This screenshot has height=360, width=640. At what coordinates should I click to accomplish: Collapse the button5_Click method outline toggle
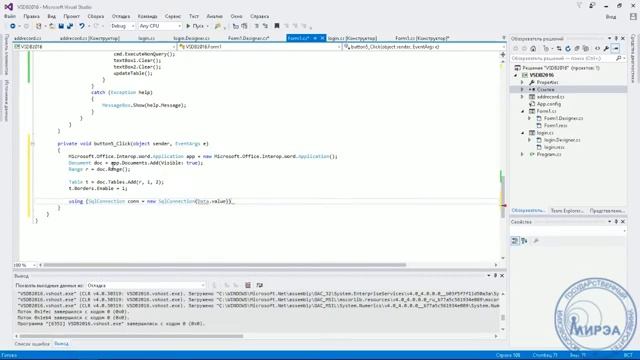[33, 144]
